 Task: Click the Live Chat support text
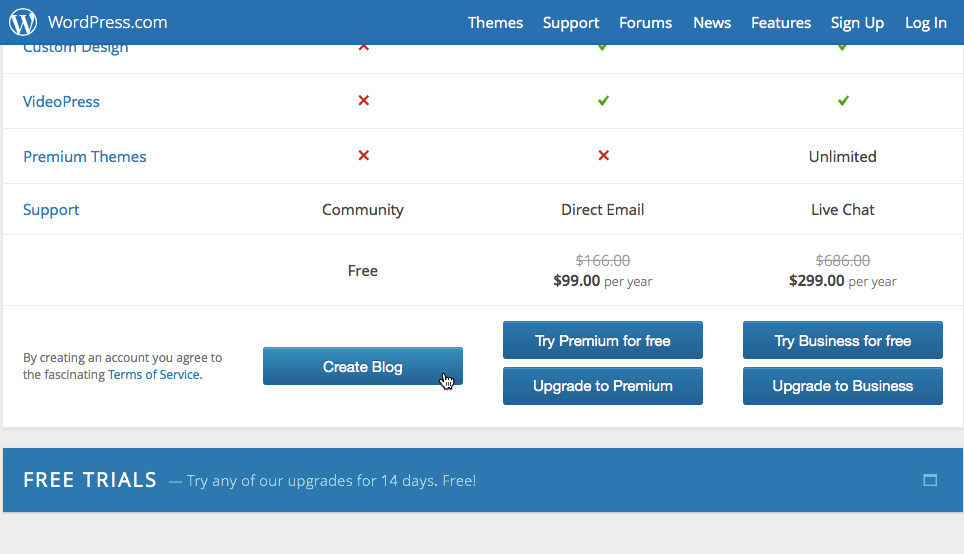tap(842, 210)
